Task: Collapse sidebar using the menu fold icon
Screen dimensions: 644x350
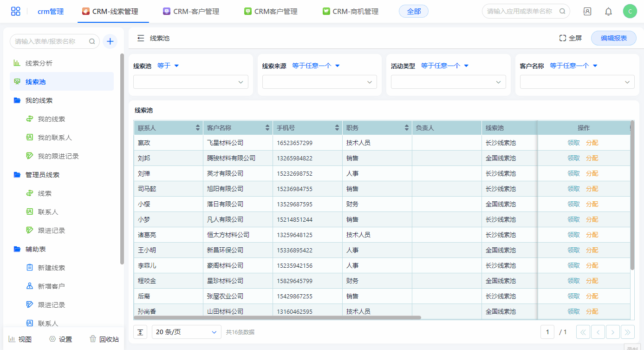Action: click(x=141, y=38)
